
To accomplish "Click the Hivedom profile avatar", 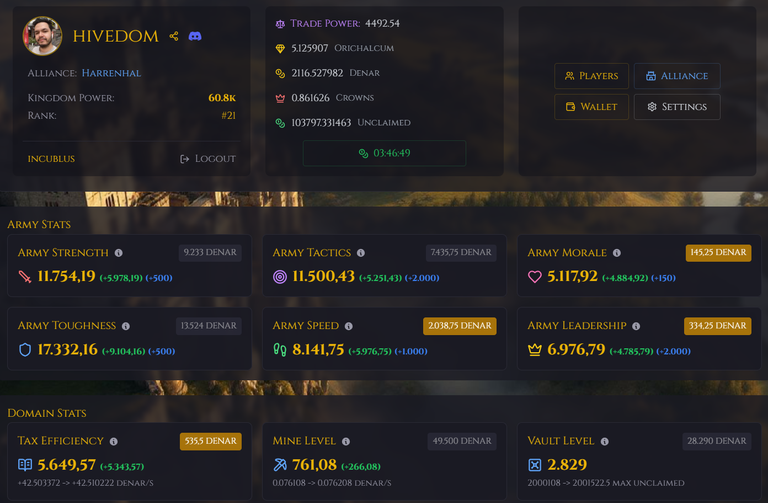I will 43,36.
